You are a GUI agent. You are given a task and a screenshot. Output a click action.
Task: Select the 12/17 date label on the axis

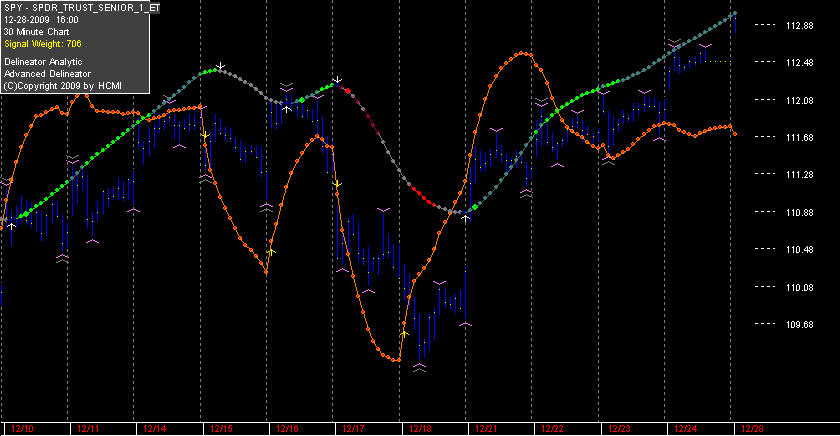pos(353,429)
